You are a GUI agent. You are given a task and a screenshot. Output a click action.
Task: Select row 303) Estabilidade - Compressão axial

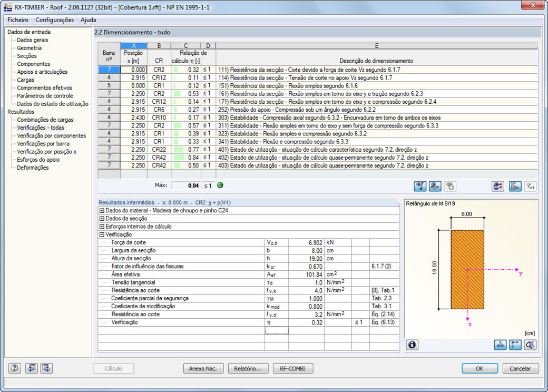318,117
